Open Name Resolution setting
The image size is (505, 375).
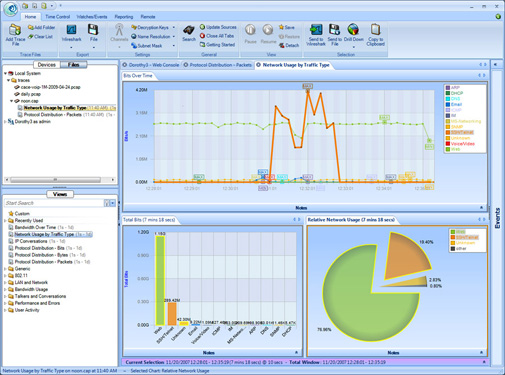[x=153, y=36]
